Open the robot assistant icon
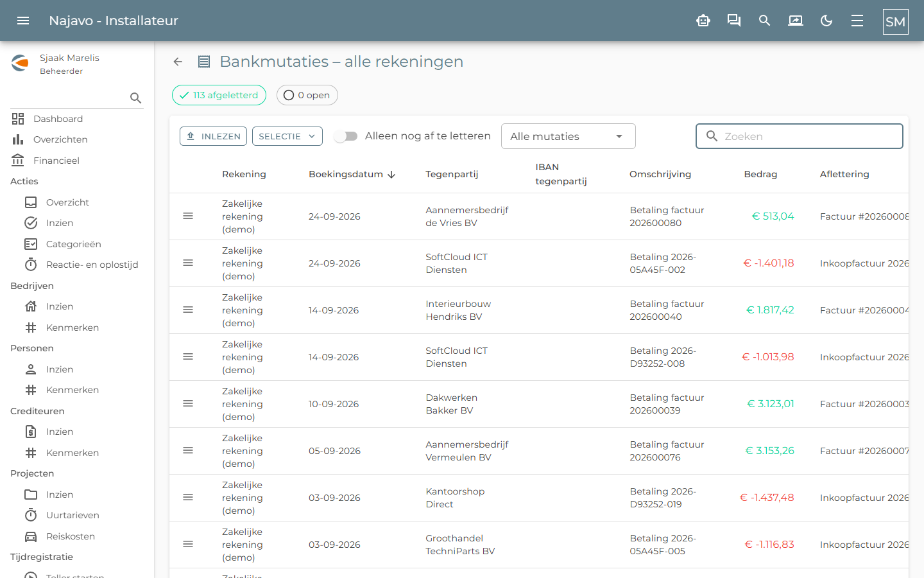Screen dimensions: 924x578 [703, 21]
